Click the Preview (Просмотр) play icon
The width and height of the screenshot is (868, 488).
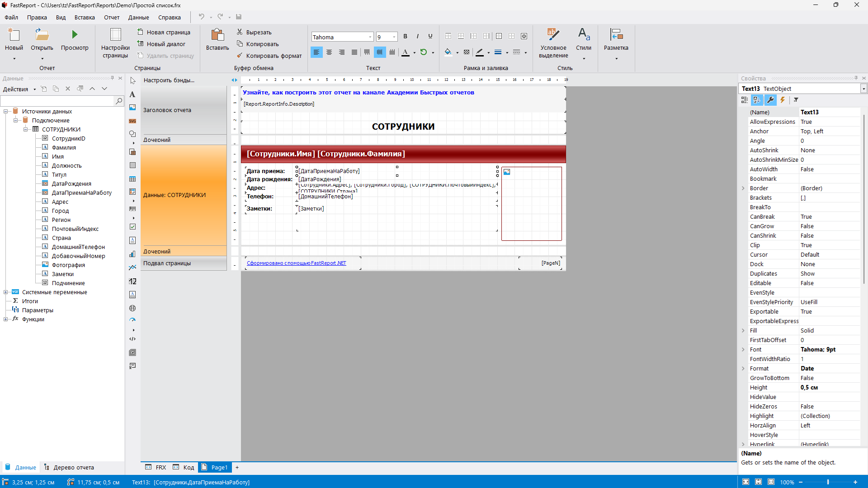[x=75, y=34]
